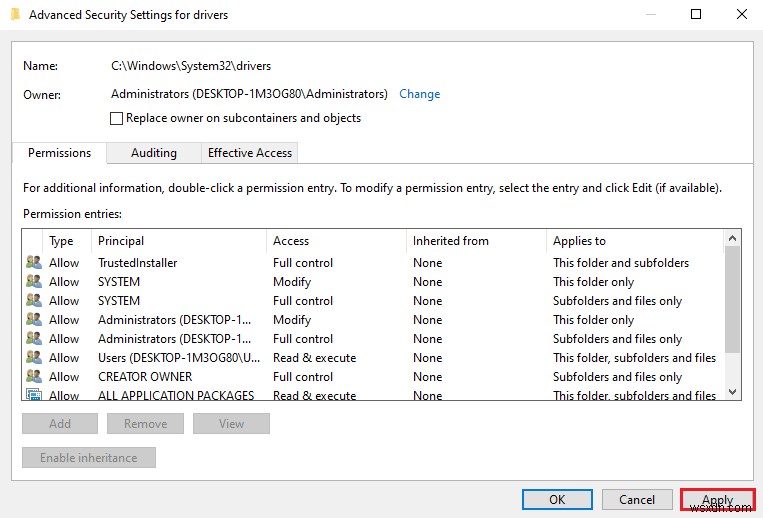Select the Permissions tab

59,153
